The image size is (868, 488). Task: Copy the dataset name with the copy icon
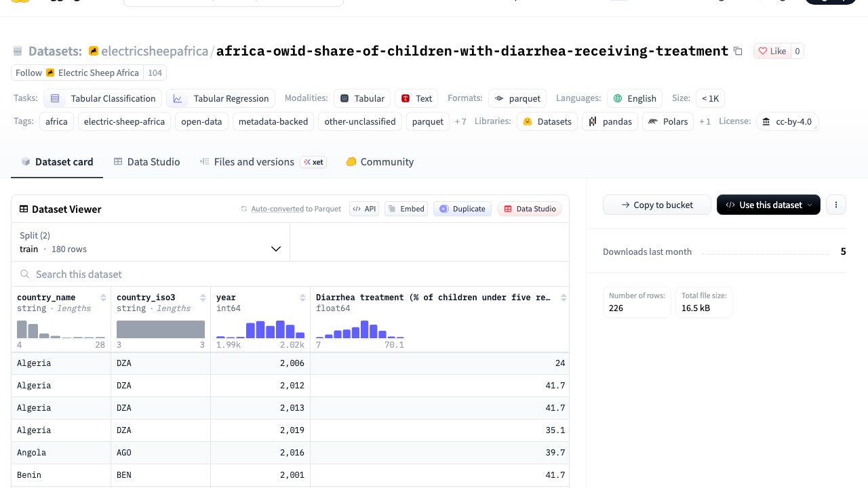[x=738, y=51]
